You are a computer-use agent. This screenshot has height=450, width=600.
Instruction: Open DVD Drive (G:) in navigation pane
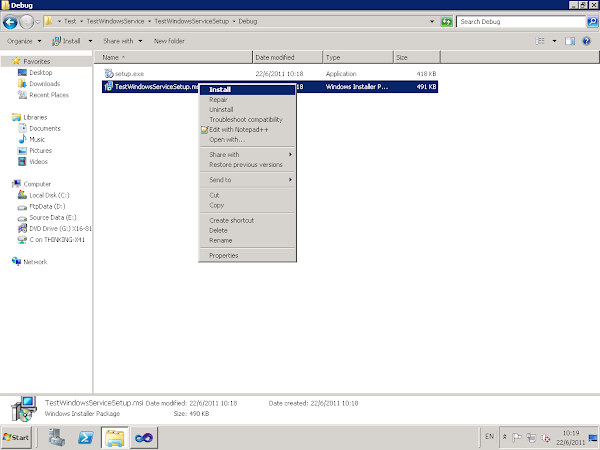pyautogui.click(x=60, y=228)
